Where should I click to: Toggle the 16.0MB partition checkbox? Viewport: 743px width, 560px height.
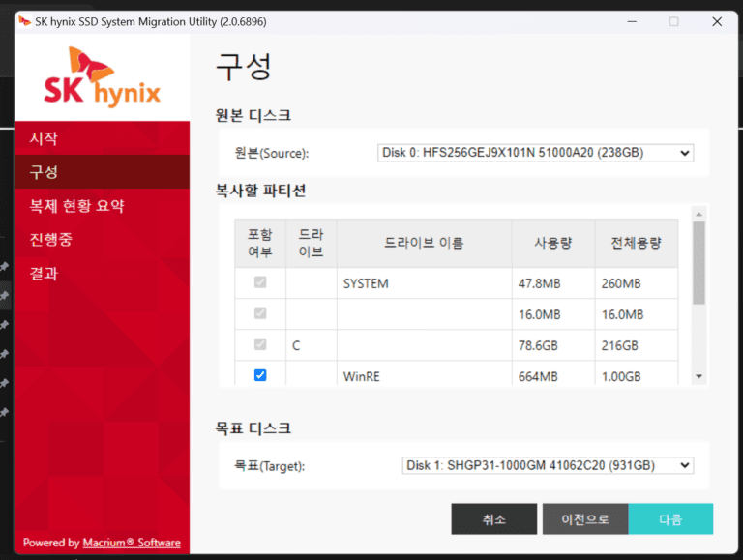260,313
